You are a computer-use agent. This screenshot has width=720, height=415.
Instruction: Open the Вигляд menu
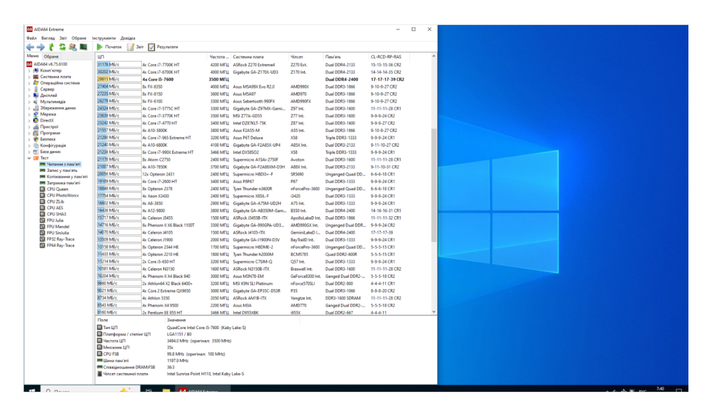click(48, 38)
